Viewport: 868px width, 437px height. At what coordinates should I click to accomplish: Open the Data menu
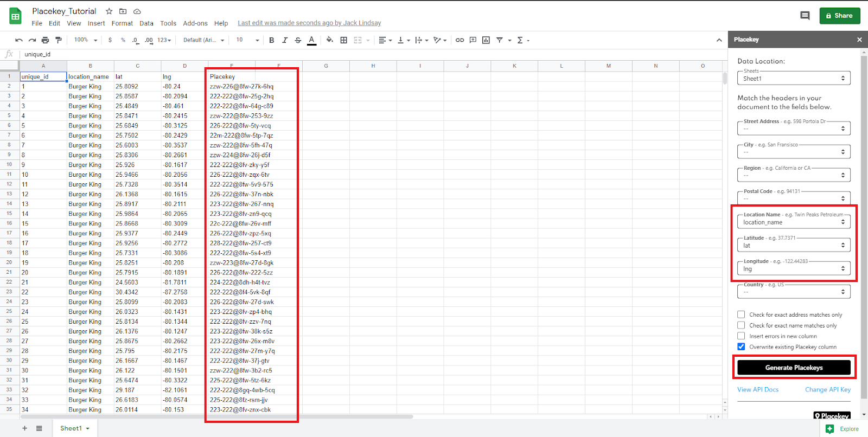pyautogui.click(x=146, y=23)
